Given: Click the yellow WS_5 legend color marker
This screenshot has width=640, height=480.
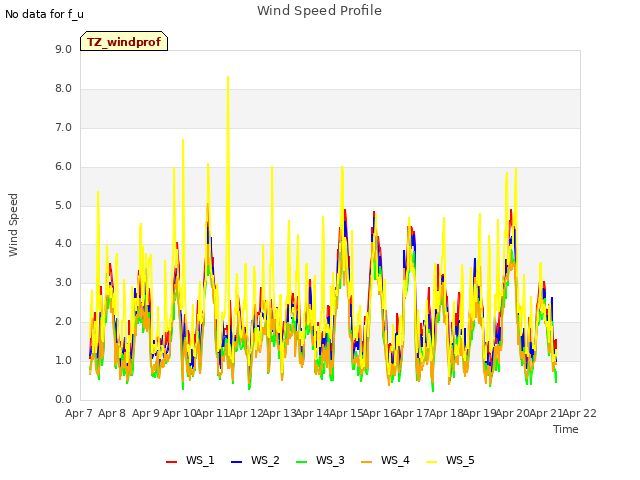Looking at the screenshot, I should point(431,462).
